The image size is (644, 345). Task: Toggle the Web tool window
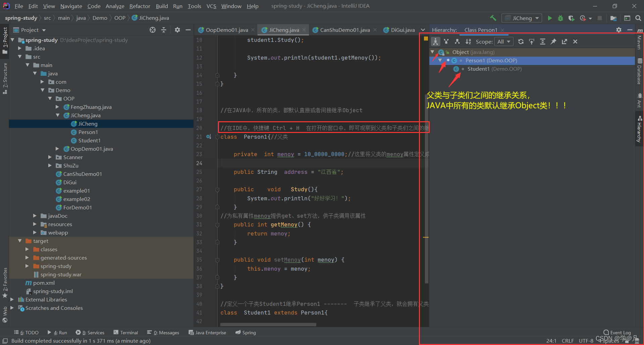(5, 314)
